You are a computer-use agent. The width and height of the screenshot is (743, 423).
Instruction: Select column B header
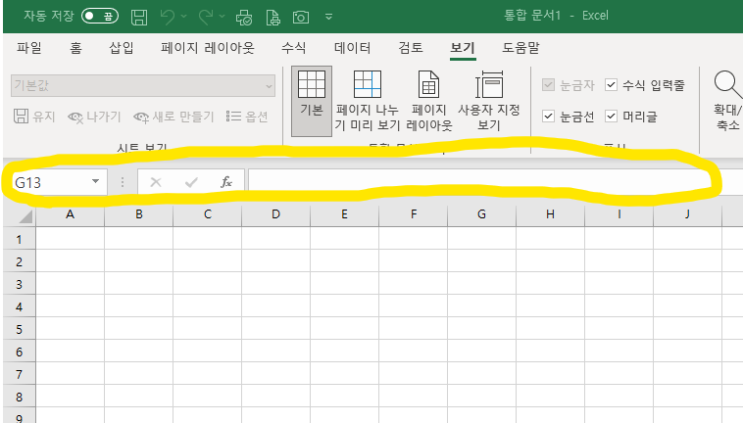tap(139, 215)
